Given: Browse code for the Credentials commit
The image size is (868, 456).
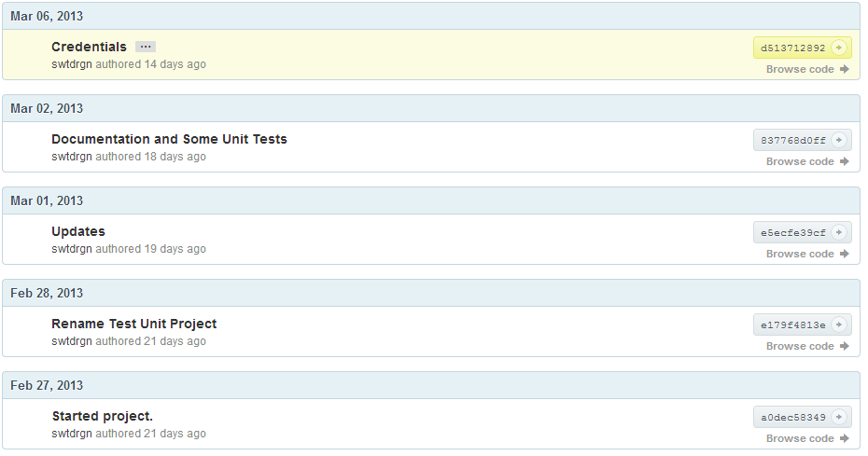Looking at the screenshot, I should 807,69.
